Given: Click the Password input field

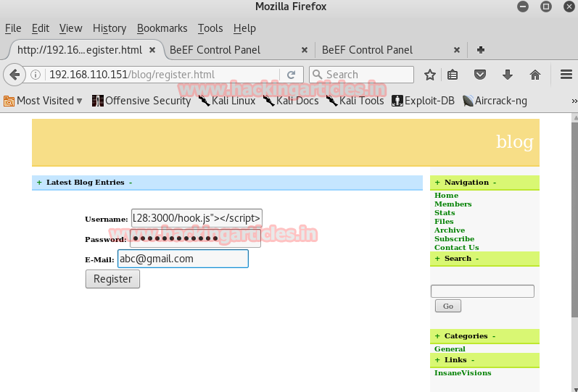Looking at the screenshot, I should pyautogui.click(x=195, y=238).
